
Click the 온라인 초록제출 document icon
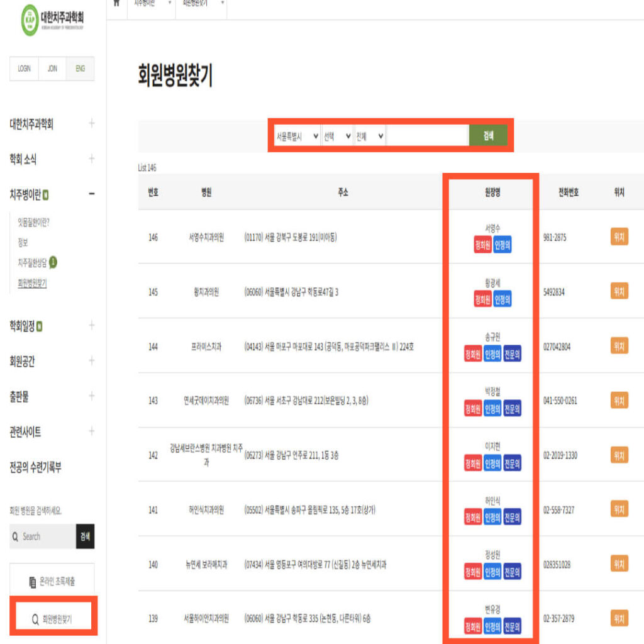tap(33, 582)
